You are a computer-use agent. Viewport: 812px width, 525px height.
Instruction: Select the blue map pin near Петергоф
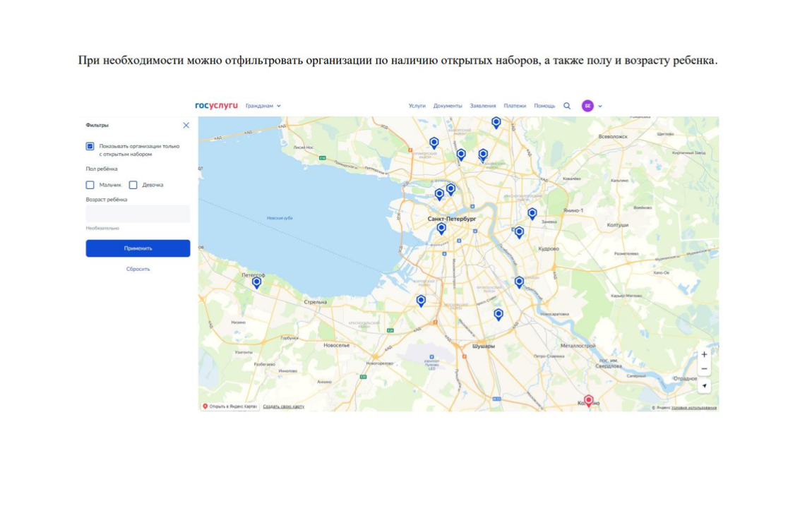(257, 282)
